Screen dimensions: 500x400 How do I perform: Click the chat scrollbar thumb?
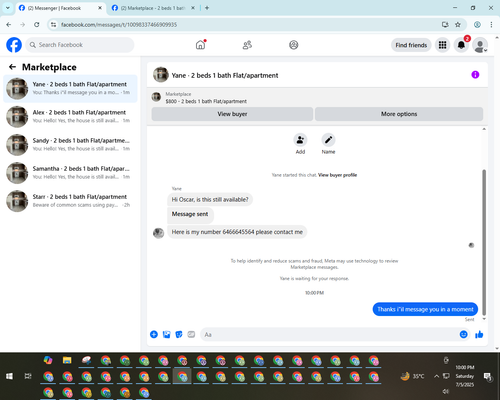click(484, 242)
